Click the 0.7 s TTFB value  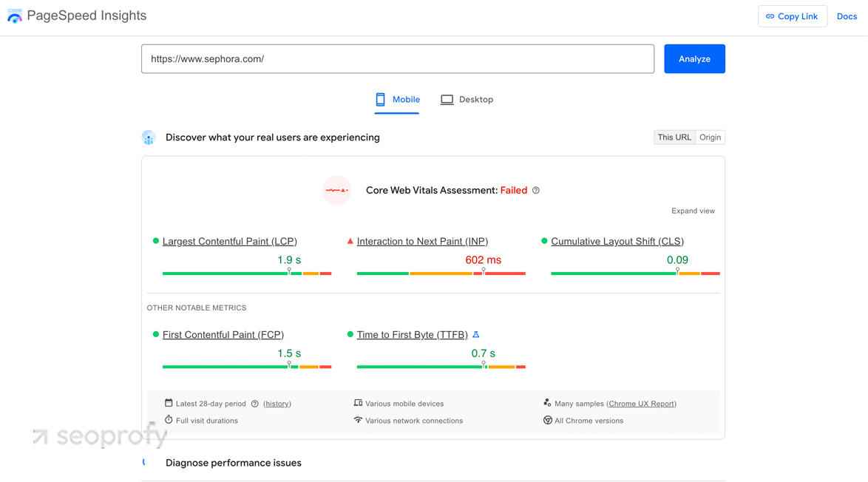click(x=484, y=353)
